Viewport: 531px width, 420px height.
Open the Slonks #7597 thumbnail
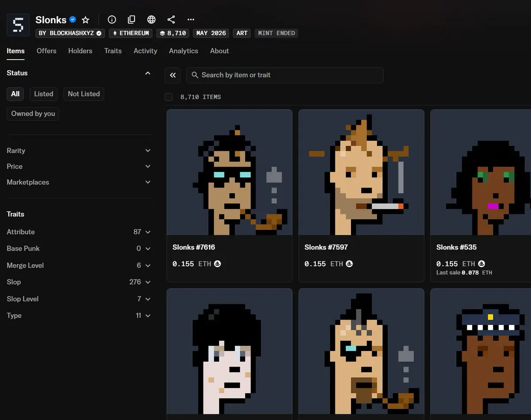click(362, 172)
